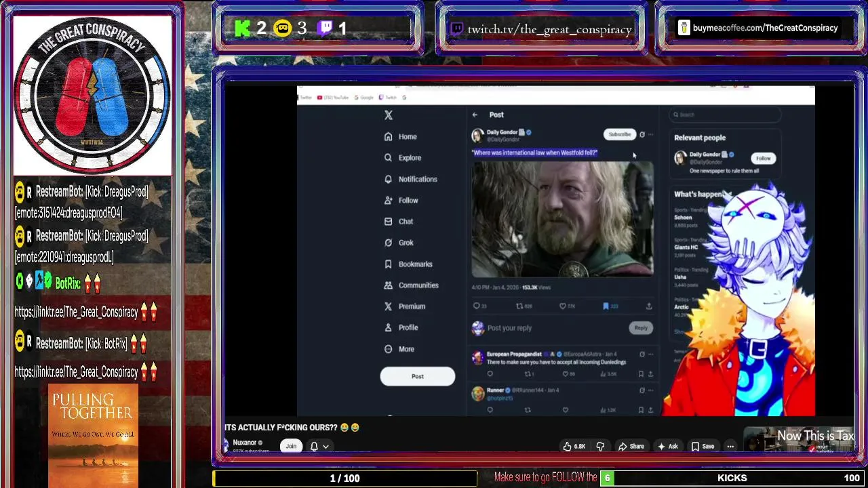Screen dimensions: 868x488
Task: Click the Ask button under the video
Action: click(667, 447)
